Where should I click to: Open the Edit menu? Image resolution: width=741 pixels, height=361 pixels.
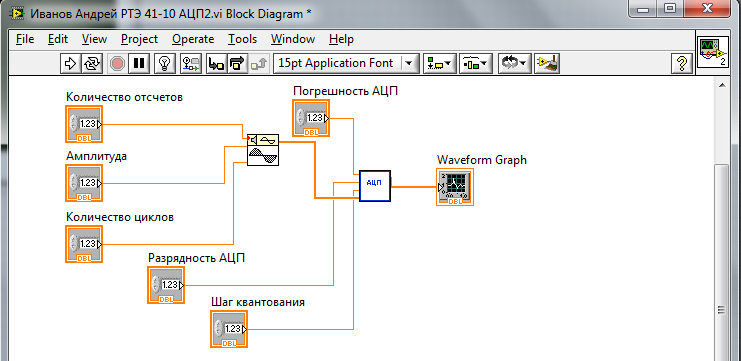pyautogui.click(x=58, y=39)
